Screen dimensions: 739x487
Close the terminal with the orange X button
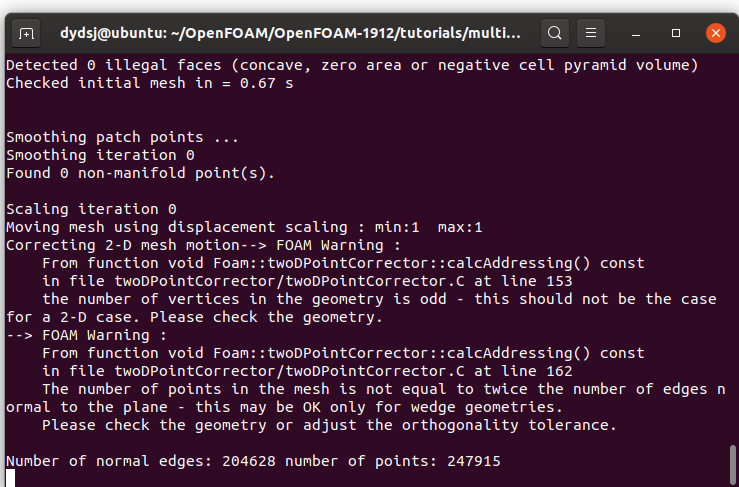click(x=715, y=33)
